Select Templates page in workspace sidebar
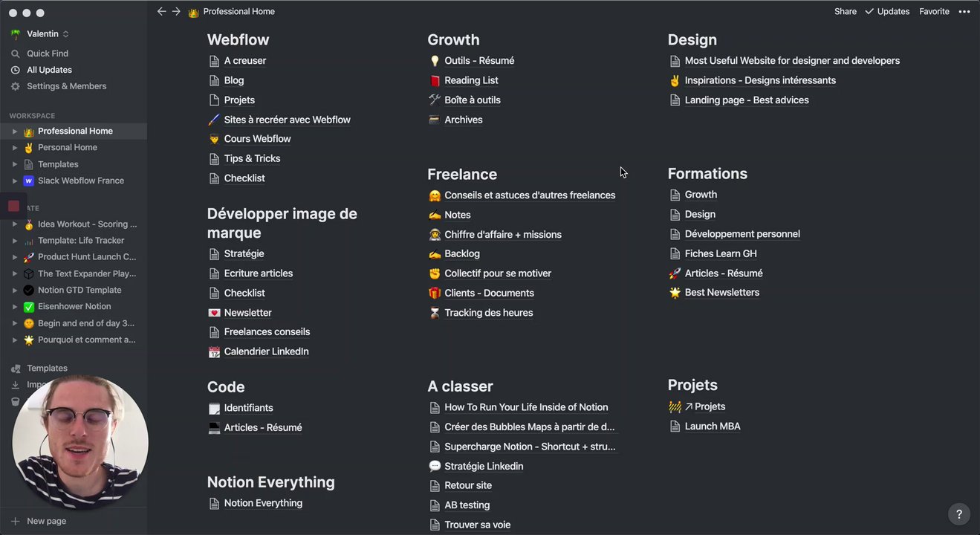Screen dimensions: 980x535 click(58, 164)
